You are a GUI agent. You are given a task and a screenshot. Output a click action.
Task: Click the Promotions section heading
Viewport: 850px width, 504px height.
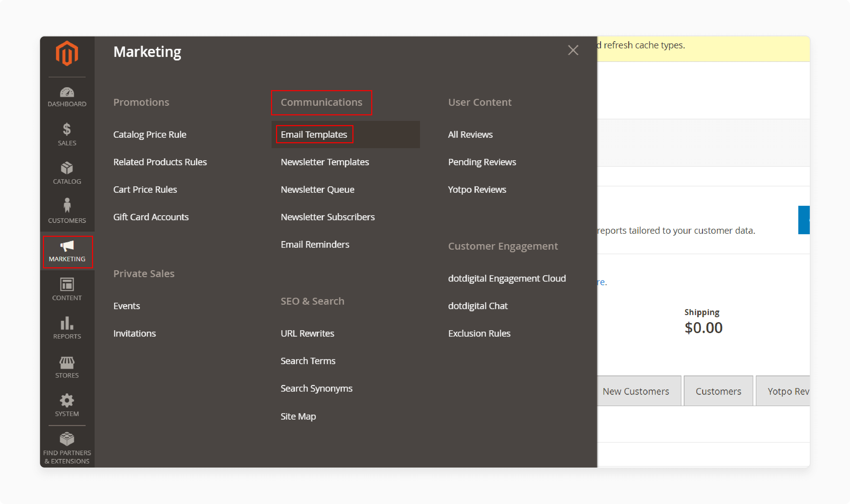click(x=141, y=102)
